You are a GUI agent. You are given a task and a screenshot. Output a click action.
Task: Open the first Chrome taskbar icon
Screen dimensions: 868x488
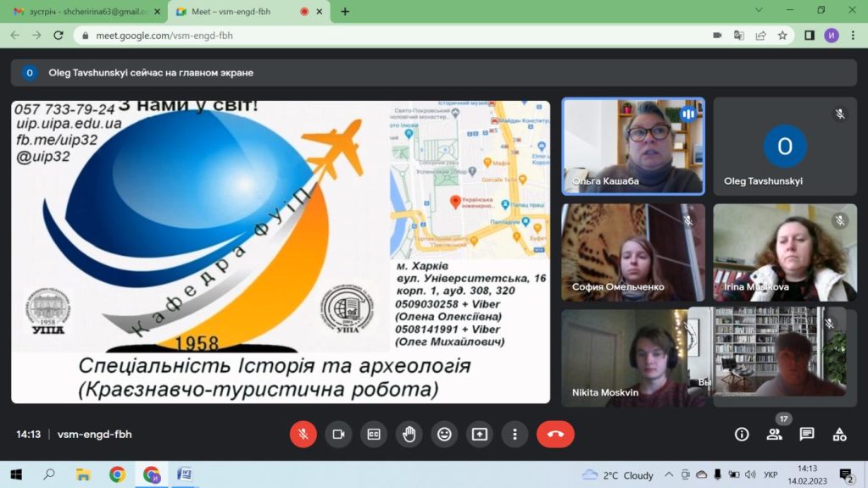tap(117, 474)
